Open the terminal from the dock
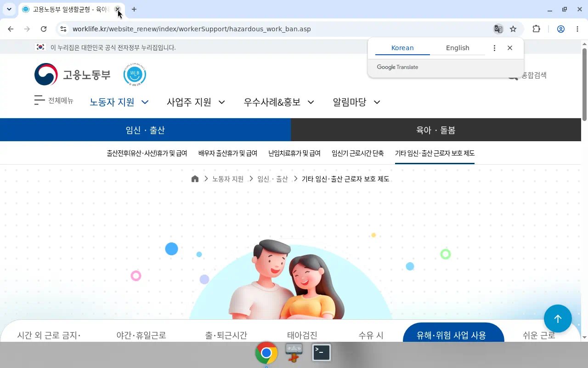The height and width of the screenshot is (368, 588). point(322,352)
